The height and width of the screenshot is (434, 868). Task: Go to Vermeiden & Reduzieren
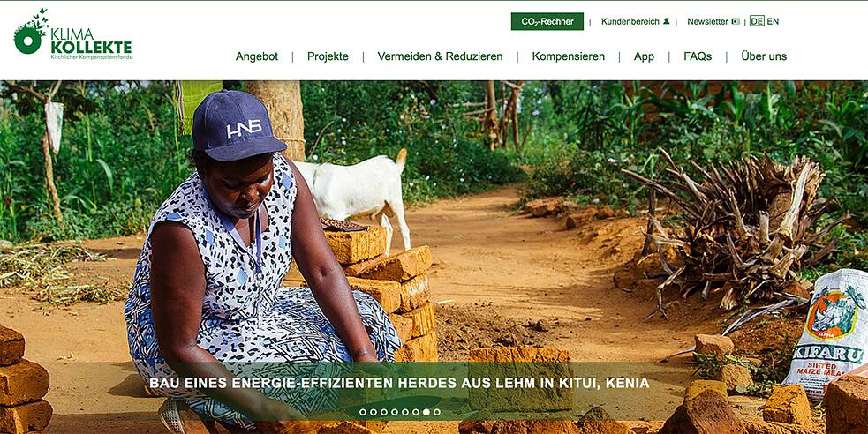tap(440, 56)
